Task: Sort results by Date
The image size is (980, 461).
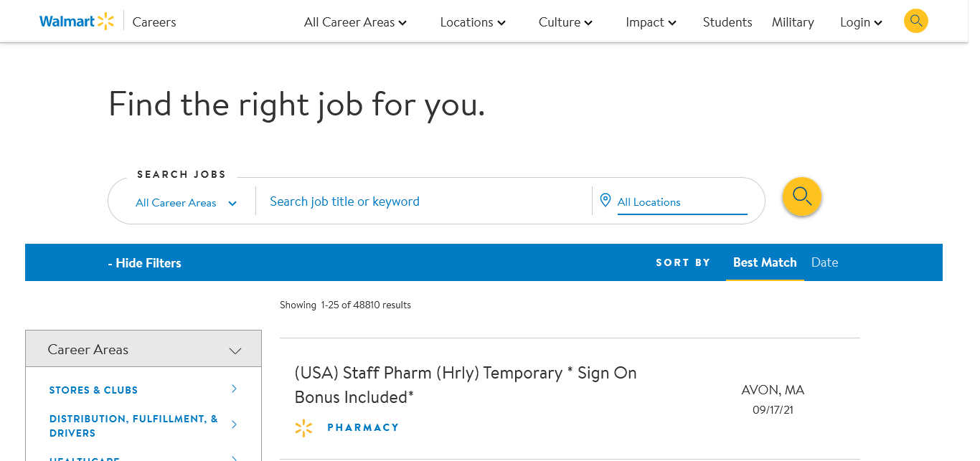Action: tap(824, 262)
